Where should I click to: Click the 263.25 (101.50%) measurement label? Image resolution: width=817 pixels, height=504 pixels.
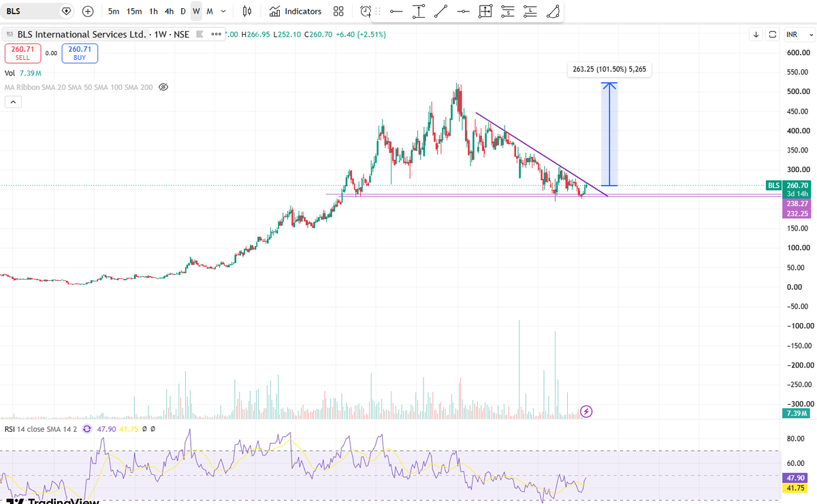point(609,69)
